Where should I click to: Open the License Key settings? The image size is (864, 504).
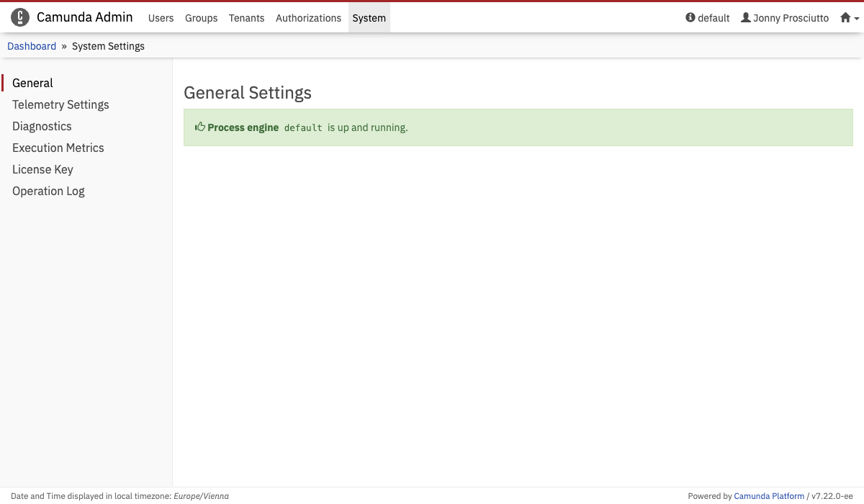tap(42, 169)
